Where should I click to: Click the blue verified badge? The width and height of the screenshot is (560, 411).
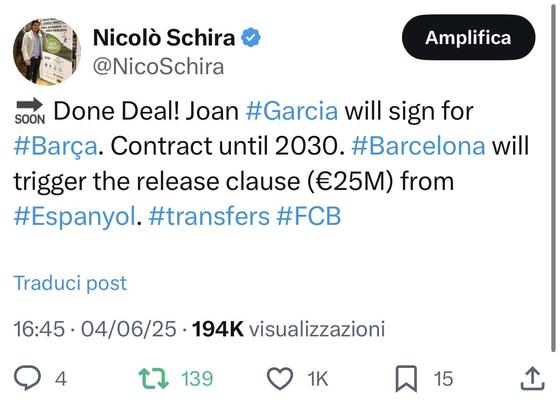click(x=251, y=37)
